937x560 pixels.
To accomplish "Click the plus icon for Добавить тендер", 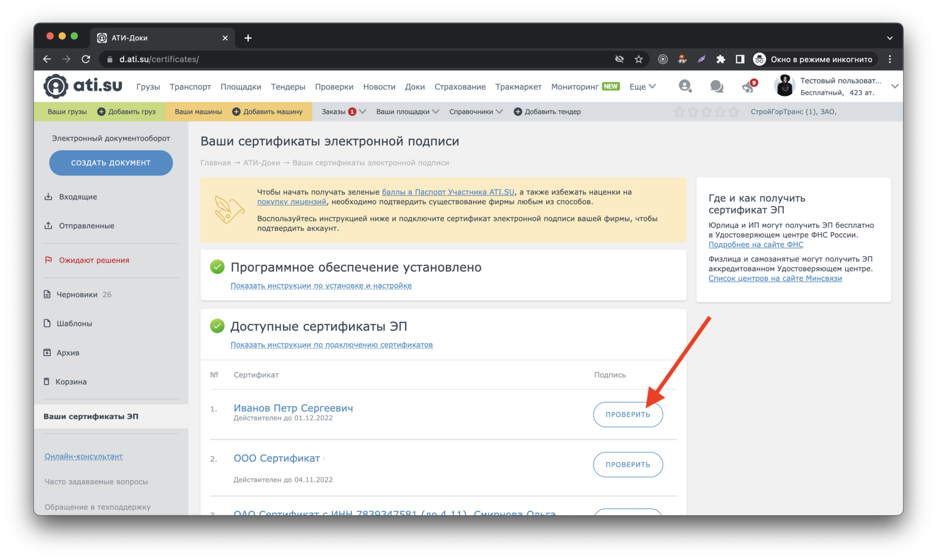I will click(x=518, y=112).
